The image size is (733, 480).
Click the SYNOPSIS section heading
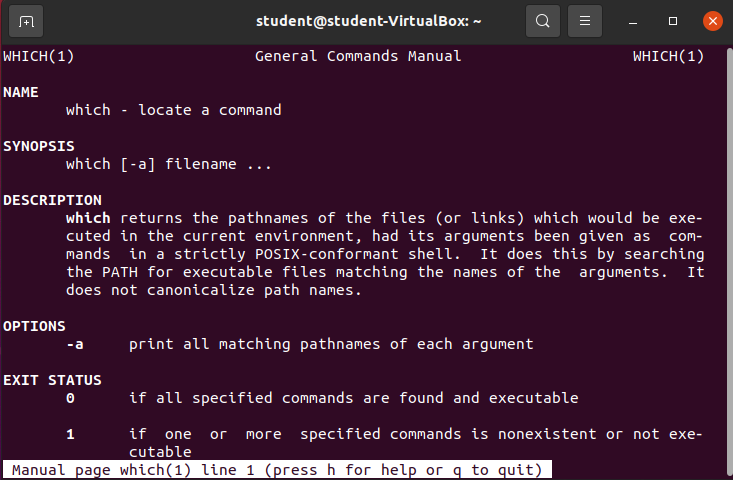click(x=39, y=146)
